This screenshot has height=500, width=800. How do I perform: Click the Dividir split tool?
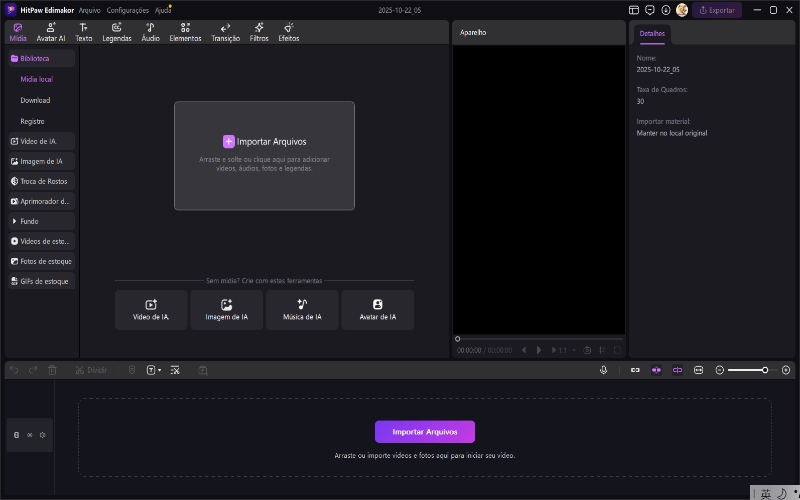(91, 370)
